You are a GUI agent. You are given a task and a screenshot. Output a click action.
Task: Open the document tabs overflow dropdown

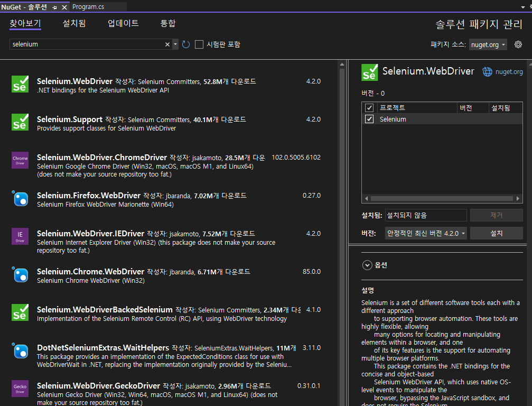[523, 7]
